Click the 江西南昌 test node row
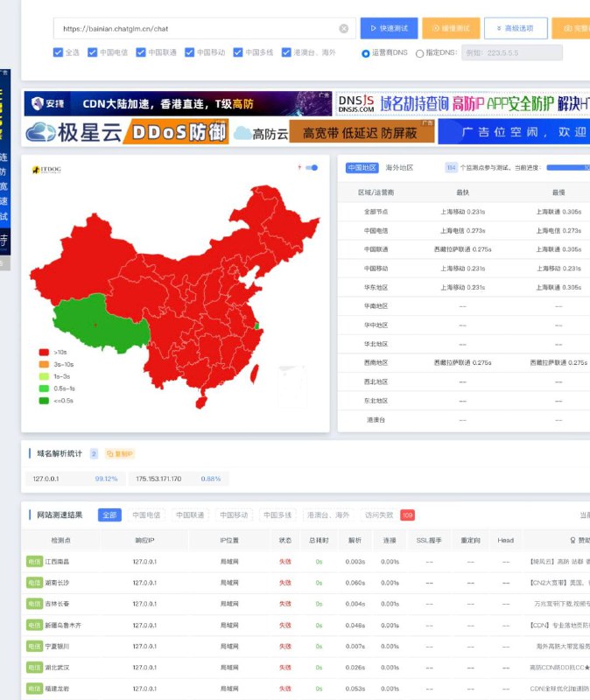 tap(306, 562)
